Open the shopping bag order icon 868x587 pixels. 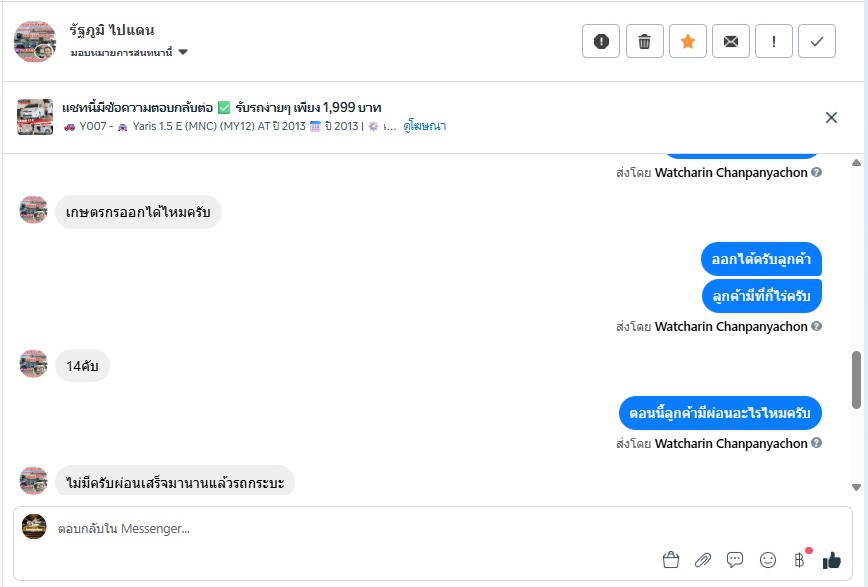pos(671,560)
